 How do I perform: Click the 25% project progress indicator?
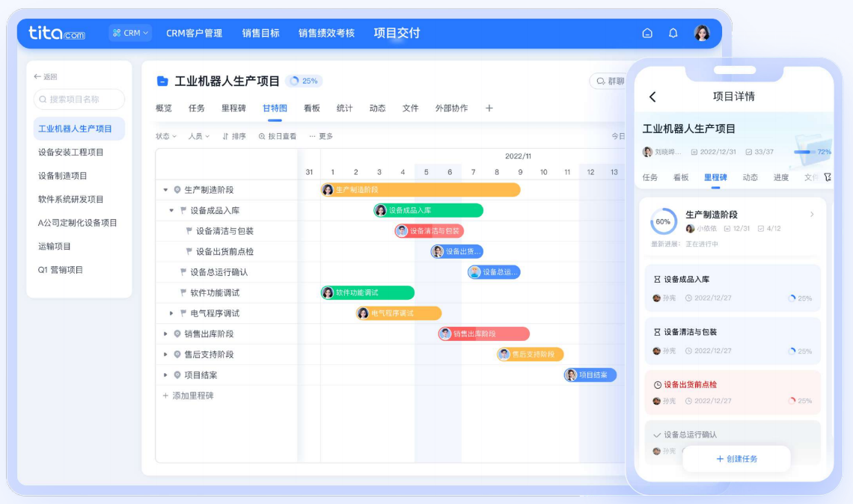click(x=304, y=81)
